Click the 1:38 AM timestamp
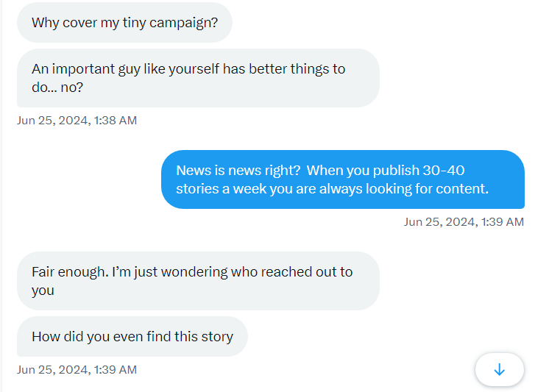Viewport: 535px width, 392px height. pos(77,120)
